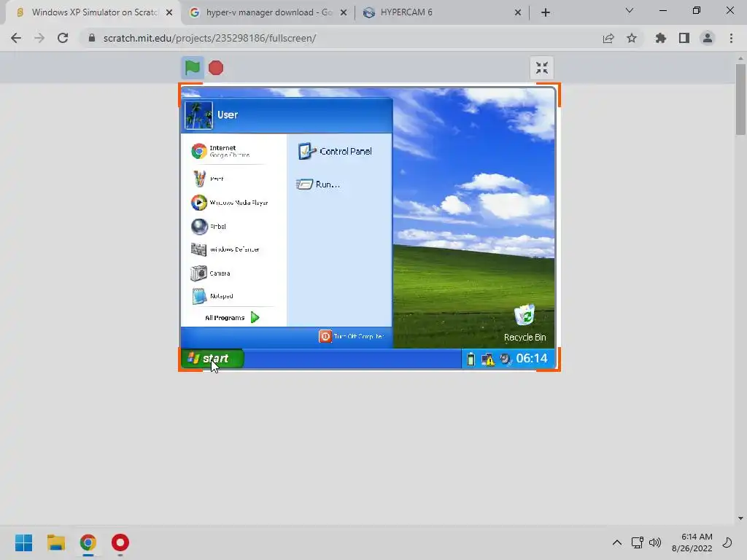Open Control Panel in start menu
The height and width of the screenshot is (560, 747).
tap(335, 151)
